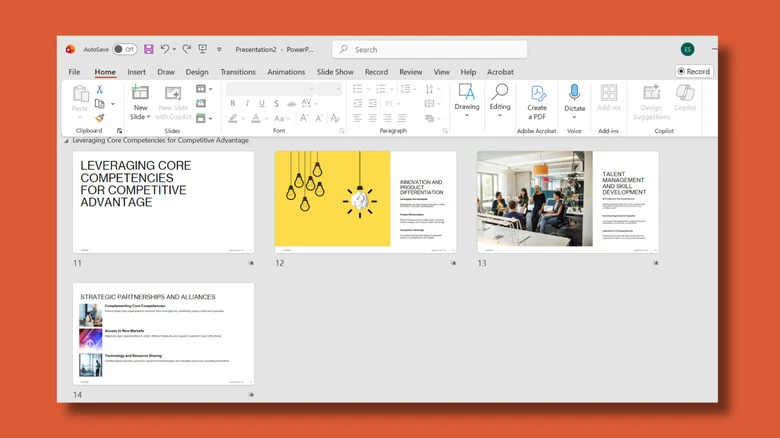
Task: Collapse the Leveraging Core Competencies section
Action: 66,141
